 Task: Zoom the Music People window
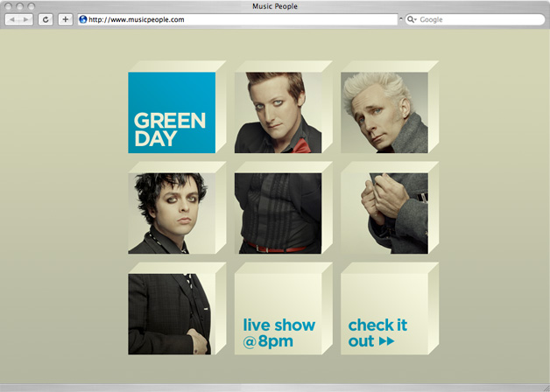[x=31, y=6]
